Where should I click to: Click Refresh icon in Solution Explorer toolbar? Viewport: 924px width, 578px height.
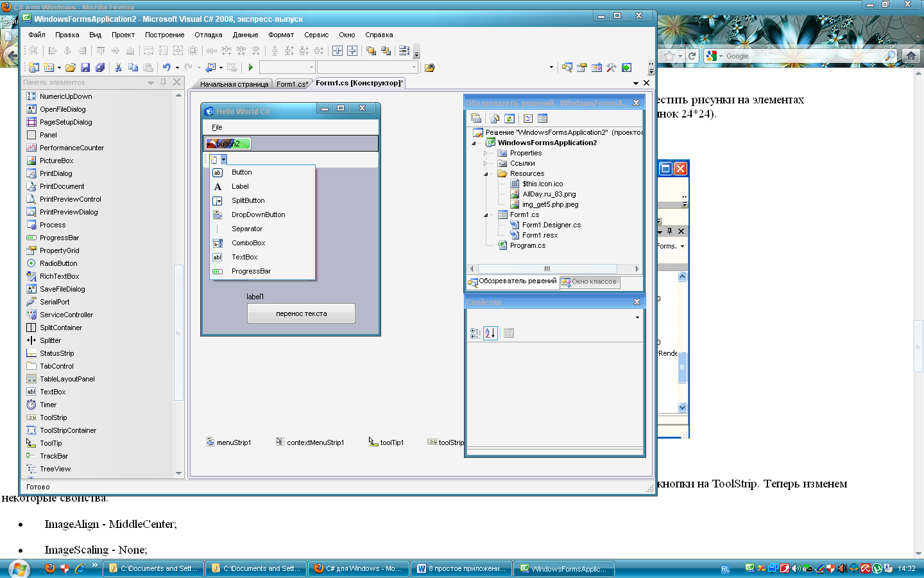(509, 118)
